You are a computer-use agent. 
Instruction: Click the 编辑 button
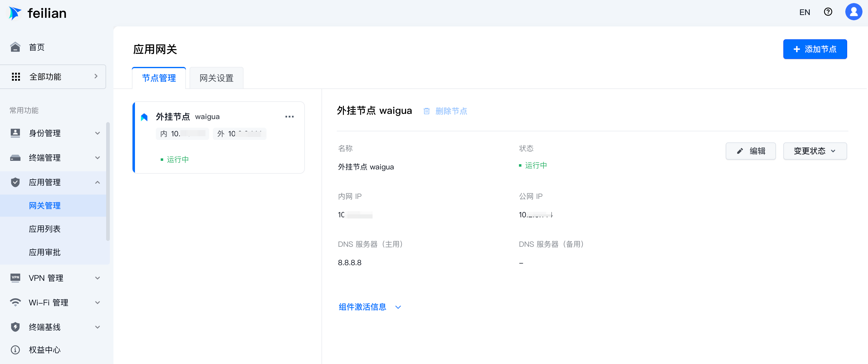pos(751,151)
